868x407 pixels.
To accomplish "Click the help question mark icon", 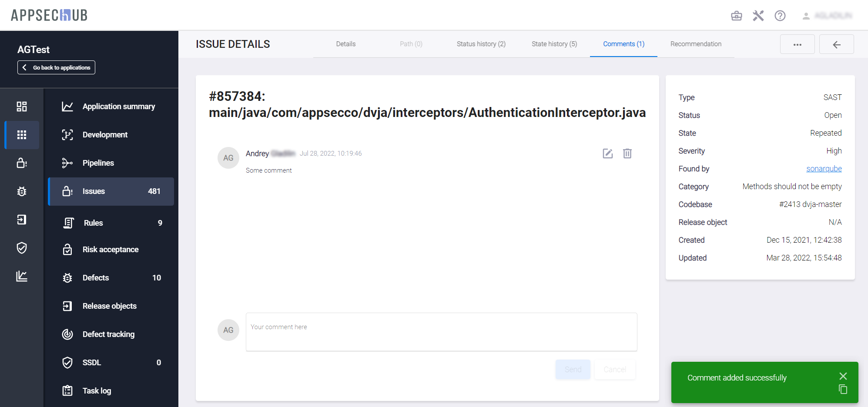I will coord(780,16).
